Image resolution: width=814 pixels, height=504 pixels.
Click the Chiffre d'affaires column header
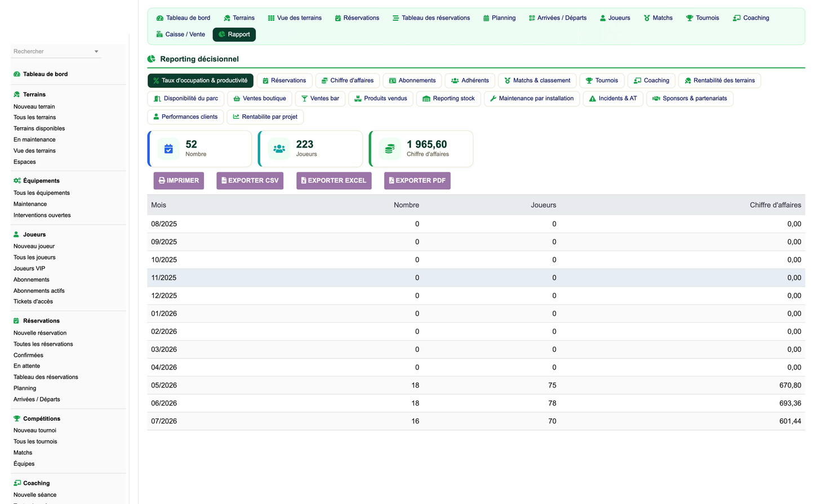775,206
